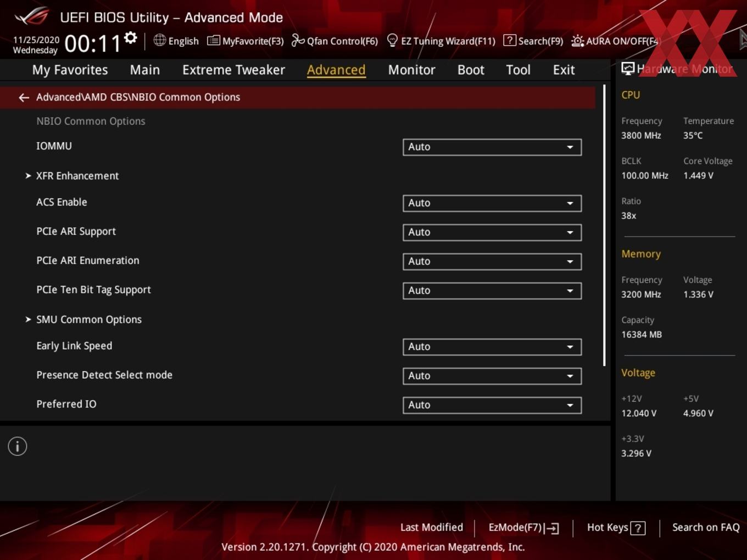Click Search on FAQ link
This screenshot has height=560, width=747.
706,528
